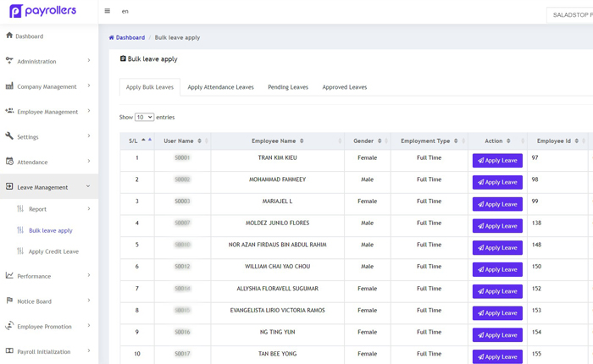593x364 pixels.
Task: Apply leave for ALLYSHIA FLORAVELL SUGUMAR
Action: coord(497,291)
